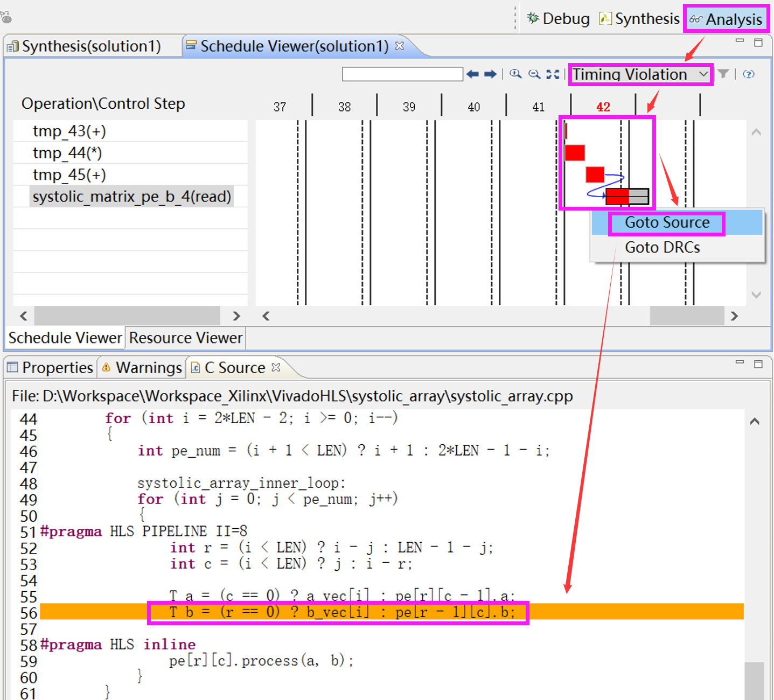Viewport: 774px width, 700px height.
Task: Open help using the question mark icon
Action: [x=748, y=74]
